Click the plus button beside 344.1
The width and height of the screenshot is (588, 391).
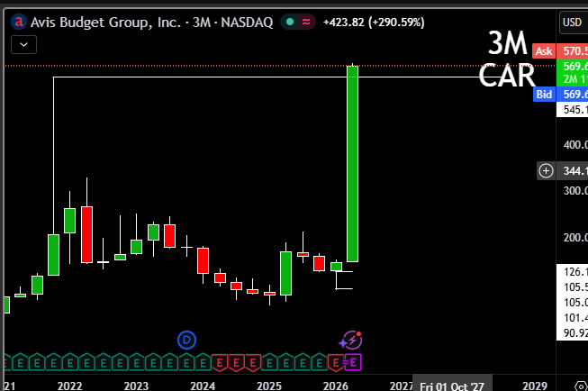point(546,171)
